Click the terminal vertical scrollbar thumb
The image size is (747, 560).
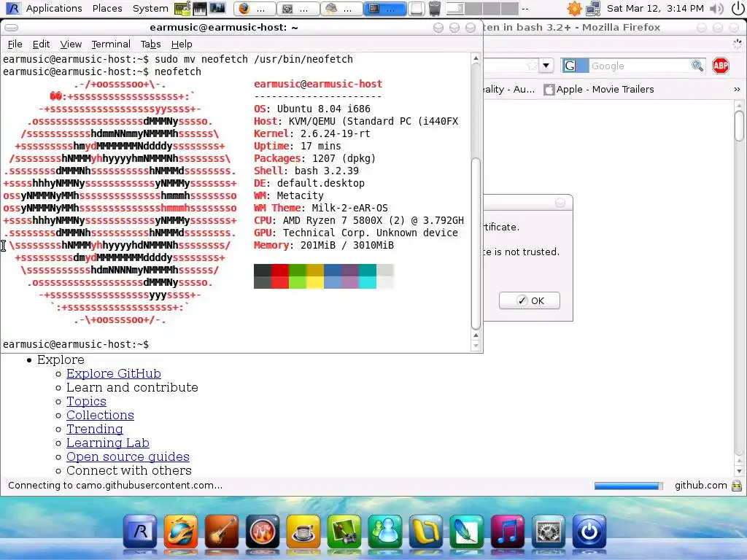(x=476, y=243)
